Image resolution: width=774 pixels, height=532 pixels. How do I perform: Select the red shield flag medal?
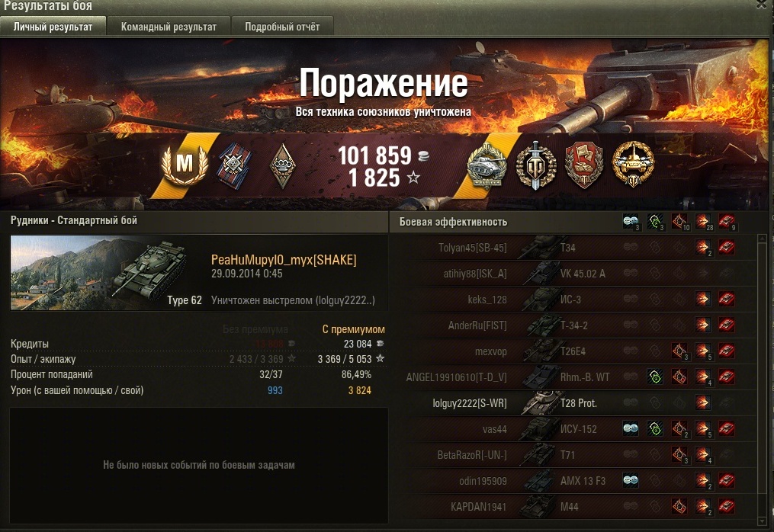pyautogui.click(x=584, y=165)
